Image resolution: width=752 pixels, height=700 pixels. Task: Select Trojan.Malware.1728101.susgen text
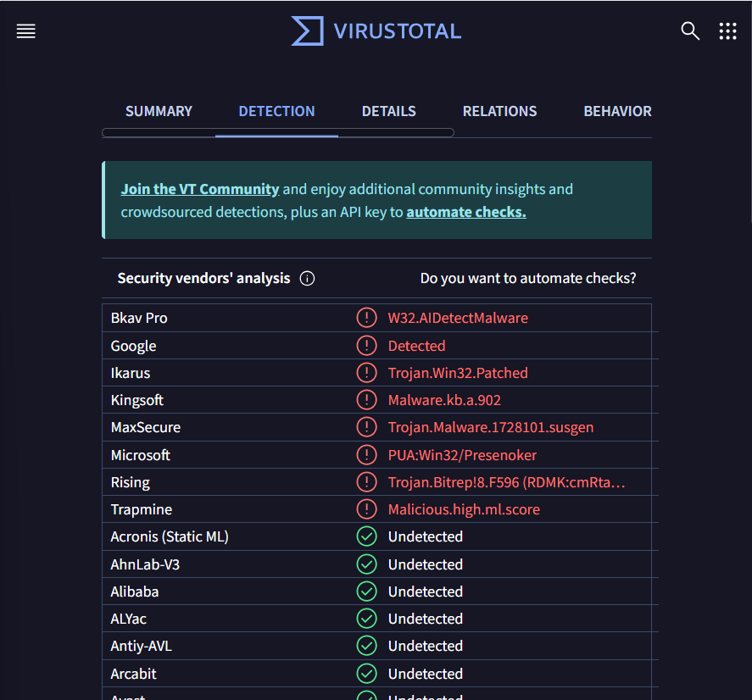pos(491,427)
